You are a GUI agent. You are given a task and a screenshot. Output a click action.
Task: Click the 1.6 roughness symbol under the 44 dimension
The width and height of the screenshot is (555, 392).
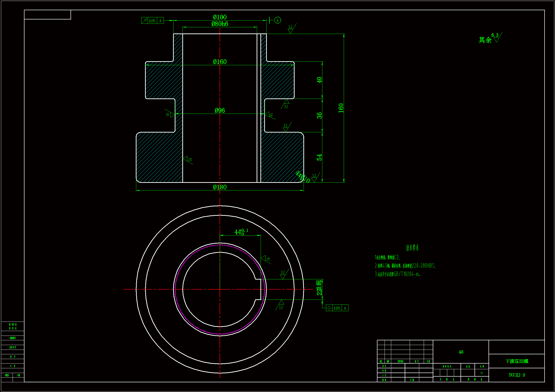tap(265, 259)
